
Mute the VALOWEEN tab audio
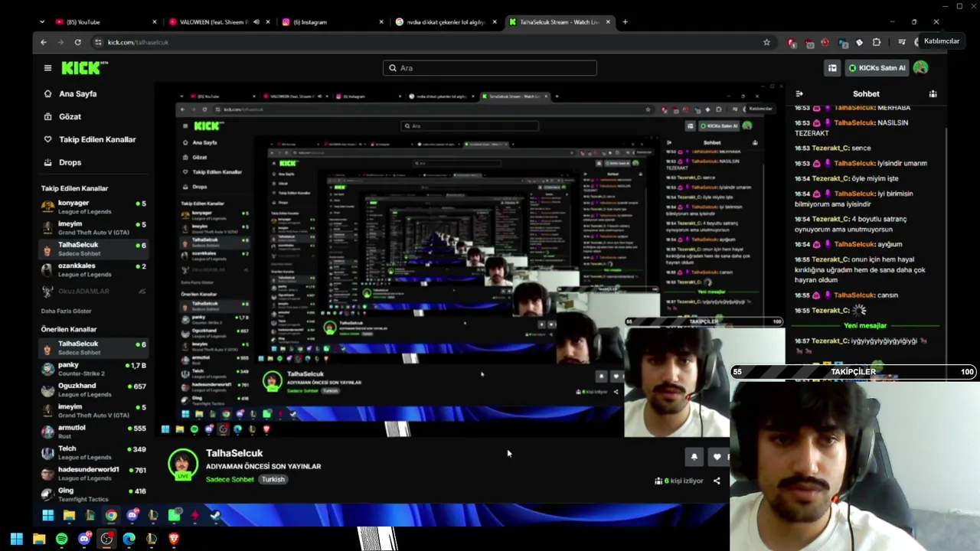[256, 22]
